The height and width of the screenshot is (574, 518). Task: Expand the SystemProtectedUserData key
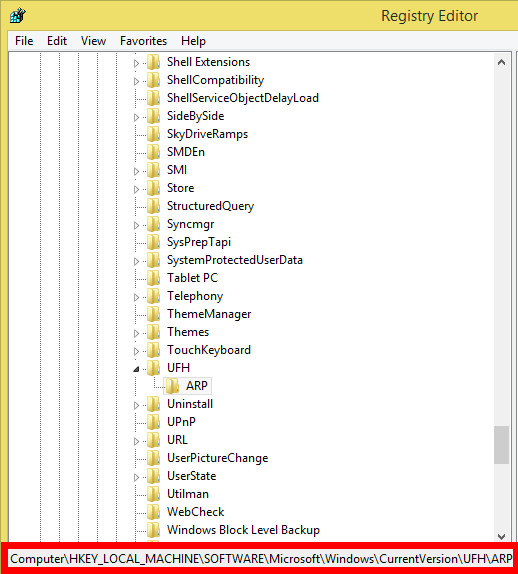click(x=136, y=261)
